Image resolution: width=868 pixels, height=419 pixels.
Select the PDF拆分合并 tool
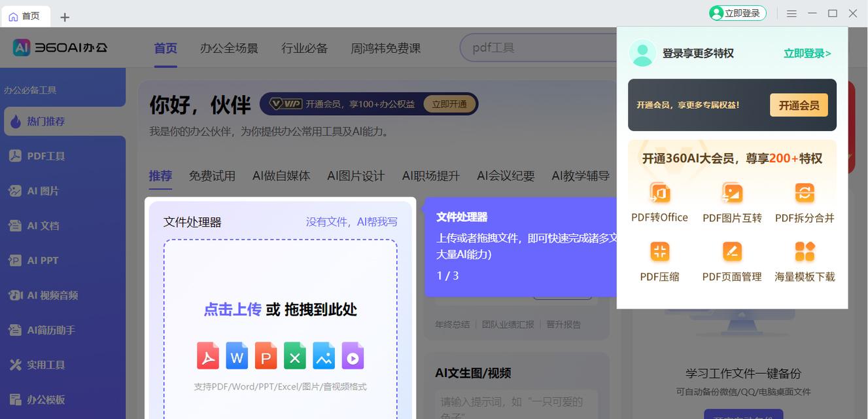click(x=805, y=203)
